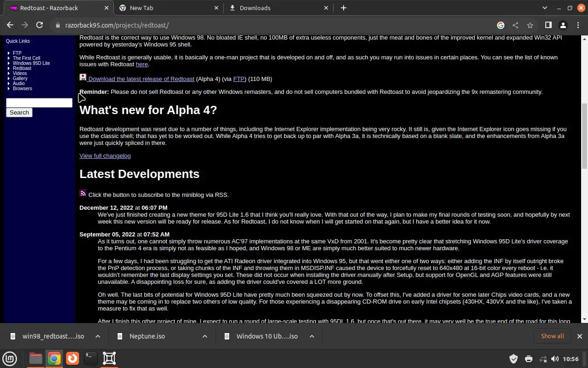The height and width of the screenshot is (368, 588).
Task: Click the browser forward arrow
Action: coord(25,25)
